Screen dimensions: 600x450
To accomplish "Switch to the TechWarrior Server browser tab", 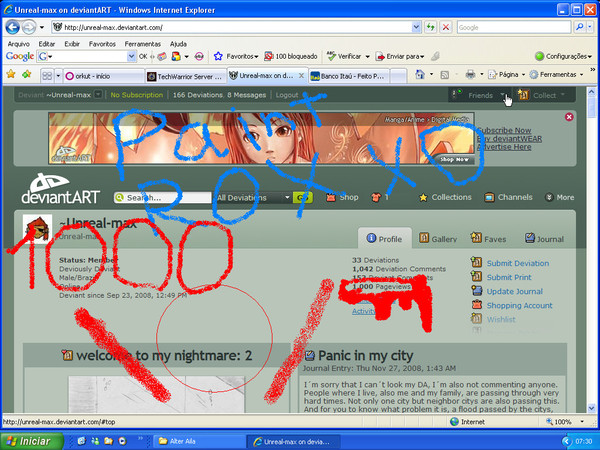I will pyautogui.click(x=186, y=77).
